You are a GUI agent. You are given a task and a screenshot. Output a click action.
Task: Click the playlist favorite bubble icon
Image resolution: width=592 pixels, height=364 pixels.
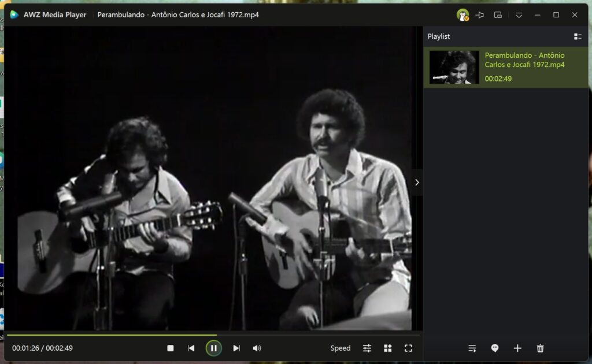tap(495, 348)
